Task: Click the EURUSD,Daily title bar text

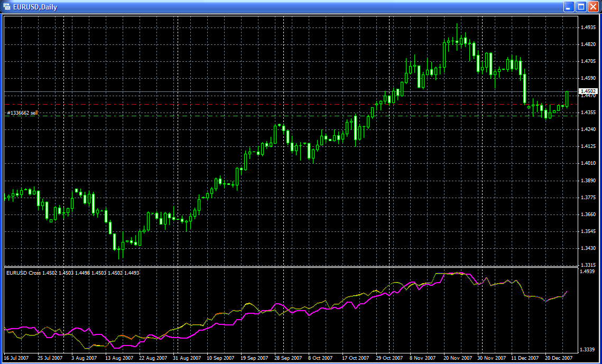Action: click(x=35, y=7)
